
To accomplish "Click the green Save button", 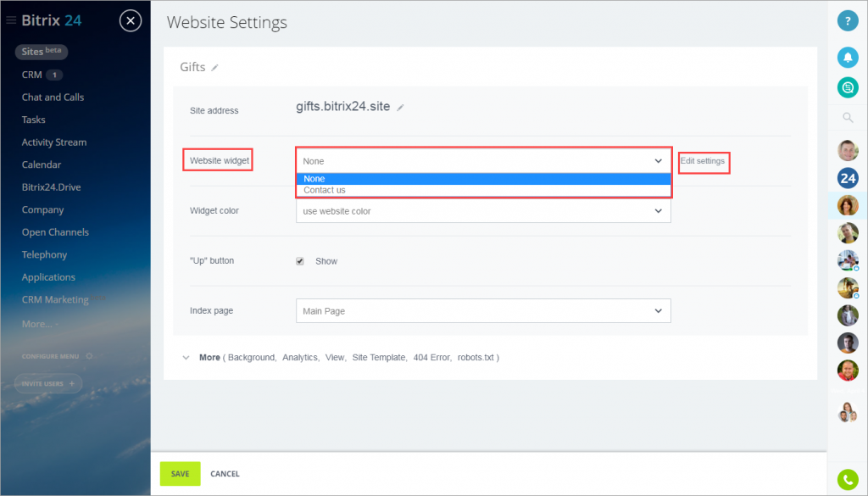I will pyautogui.click(x=180, y=474).
